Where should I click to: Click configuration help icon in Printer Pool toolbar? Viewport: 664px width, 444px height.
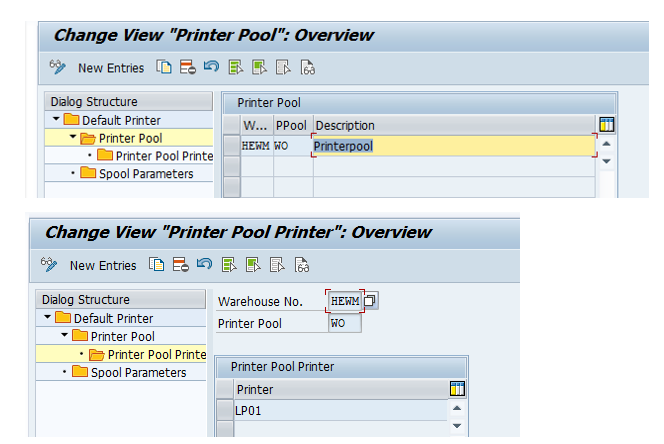[307, 67]
